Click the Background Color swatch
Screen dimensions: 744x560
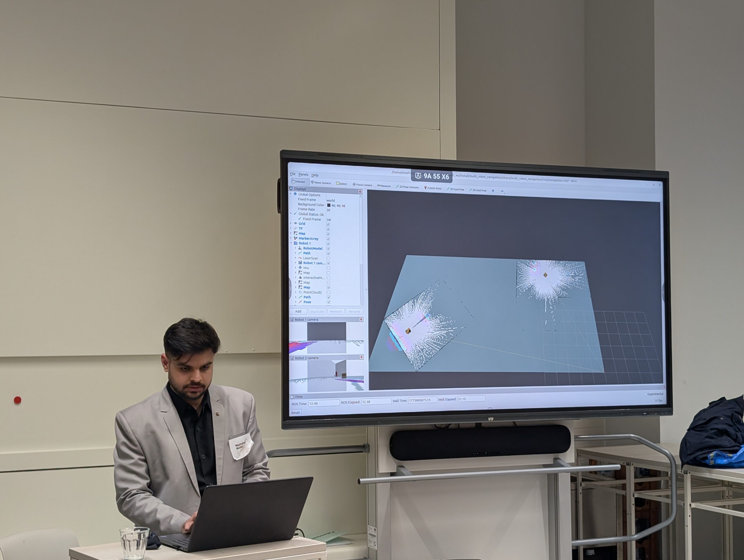click(x=329, y=205)
